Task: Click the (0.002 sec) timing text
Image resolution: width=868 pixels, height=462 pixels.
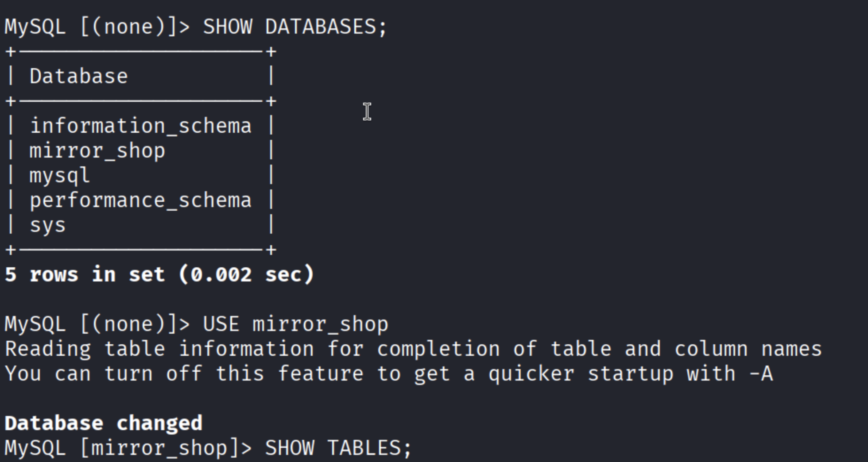Action: 246,275
